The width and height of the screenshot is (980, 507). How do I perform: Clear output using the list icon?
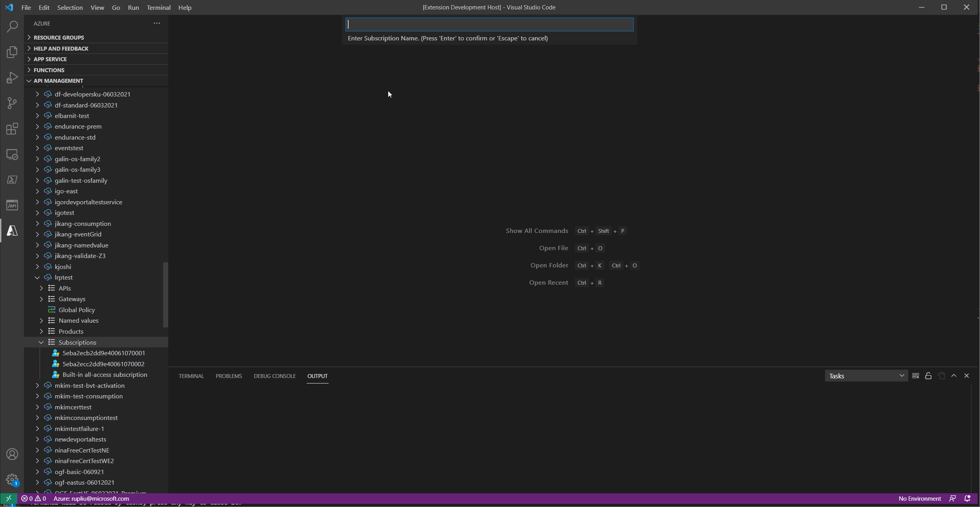click(x=916, y=376)
